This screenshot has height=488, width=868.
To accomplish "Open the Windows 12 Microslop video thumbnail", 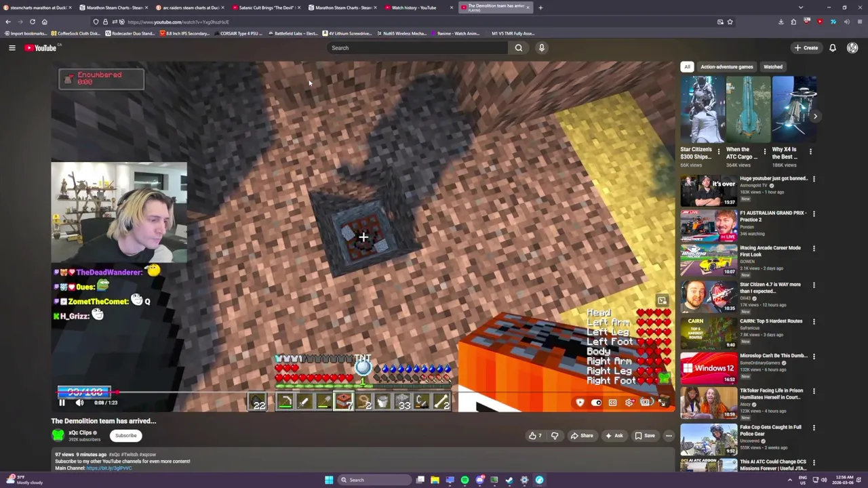I will coord(709,368).
